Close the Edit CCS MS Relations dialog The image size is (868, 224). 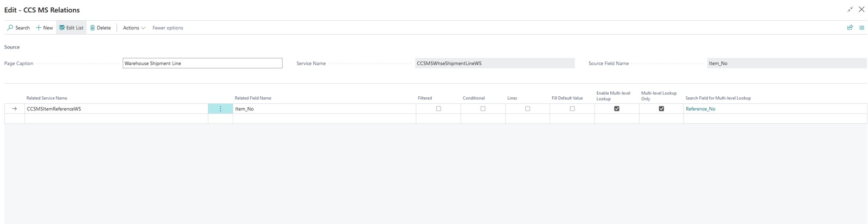[x=861, y=9]
